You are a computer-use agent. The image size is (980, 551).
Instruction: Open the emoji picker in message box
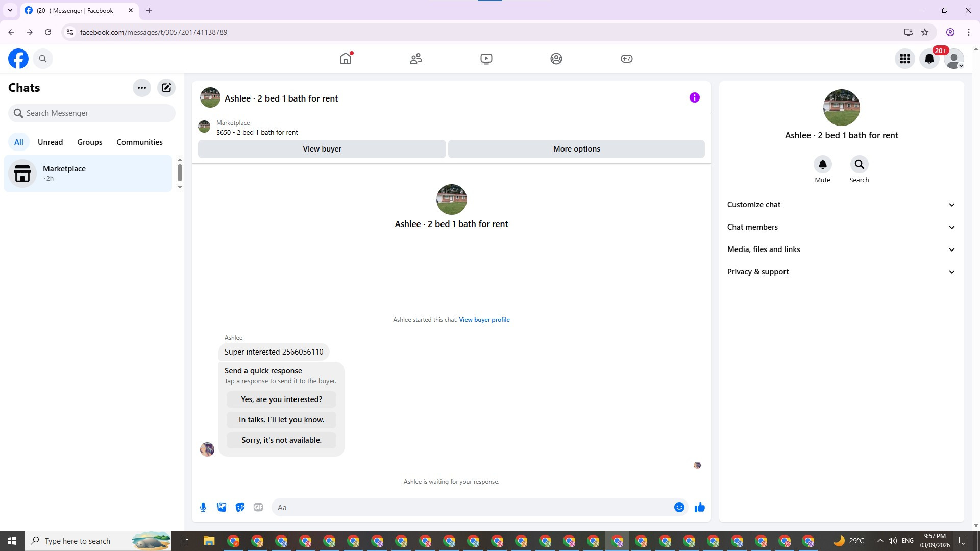(679, 507)
